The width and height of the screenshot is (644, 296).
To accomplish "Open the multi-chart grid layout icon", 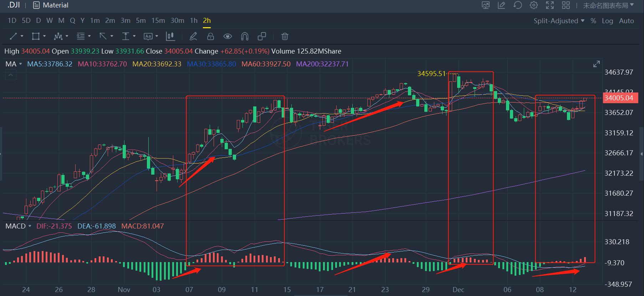I will point(566,5).
